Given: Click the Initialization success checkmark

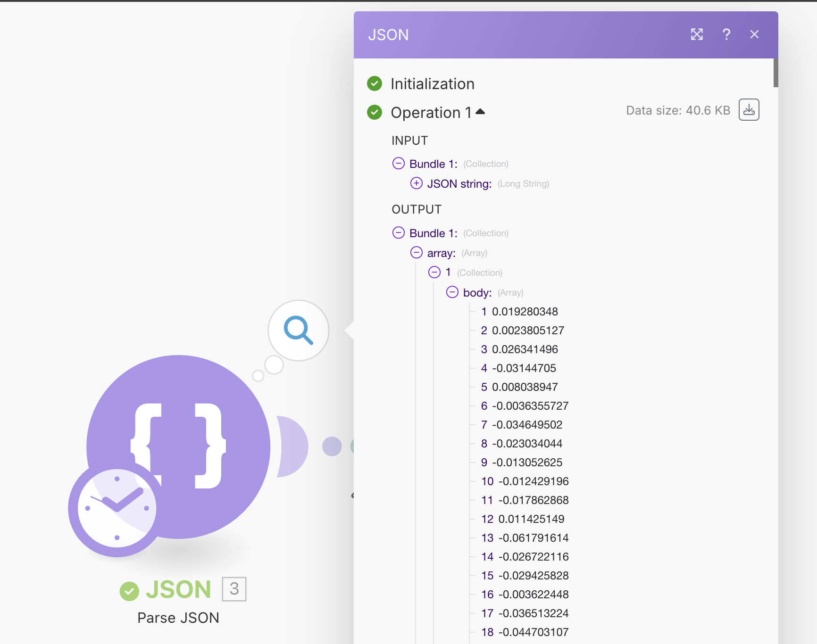Looking at the screenshot, I should [374, 83].
